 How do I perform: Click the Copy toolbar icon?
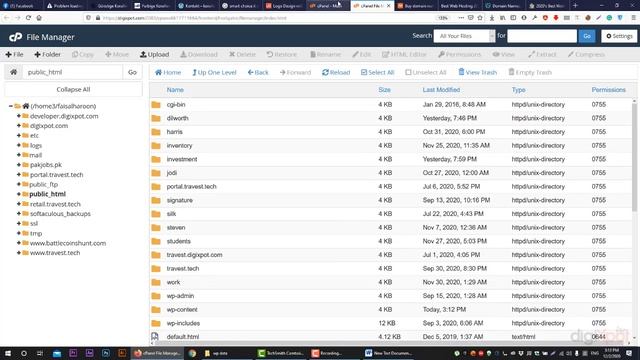click(x=83, y=54)
